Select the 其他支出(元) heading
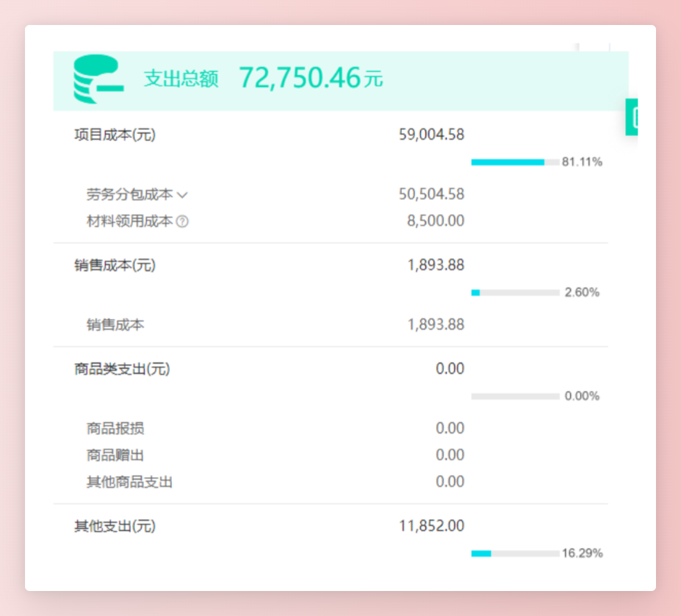 (x=115, y=526)
